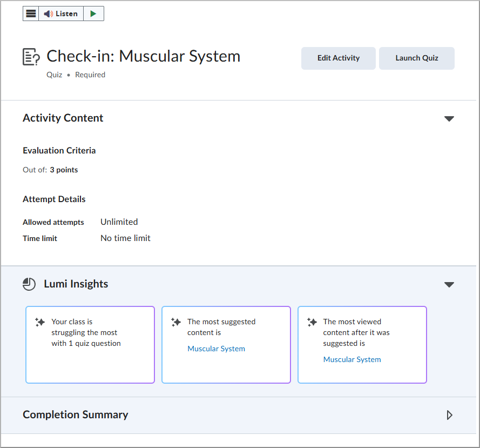Click the sparkle icon on the struggling-class insight card
480x448 pixels.
point(40,322)
